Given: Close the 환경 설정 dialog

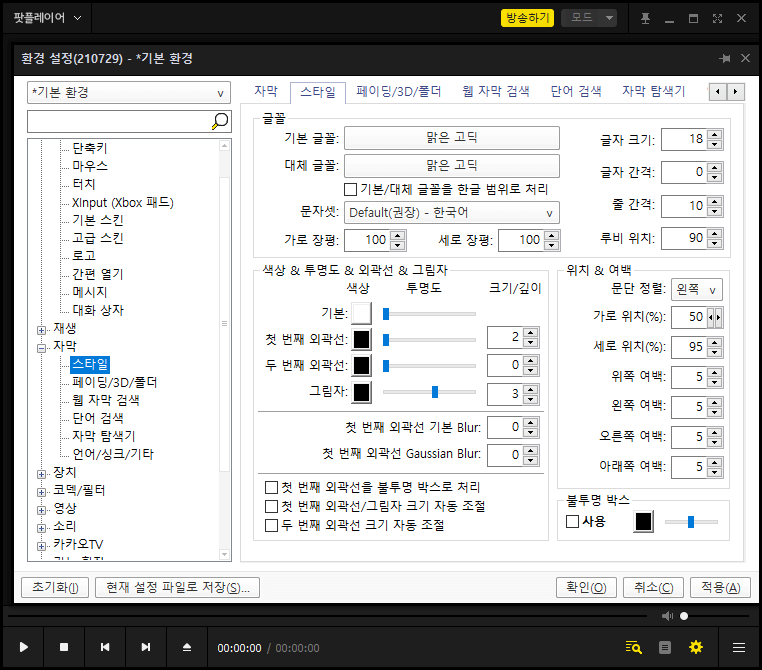Looking at the screenshot, I should coord(745,58).
